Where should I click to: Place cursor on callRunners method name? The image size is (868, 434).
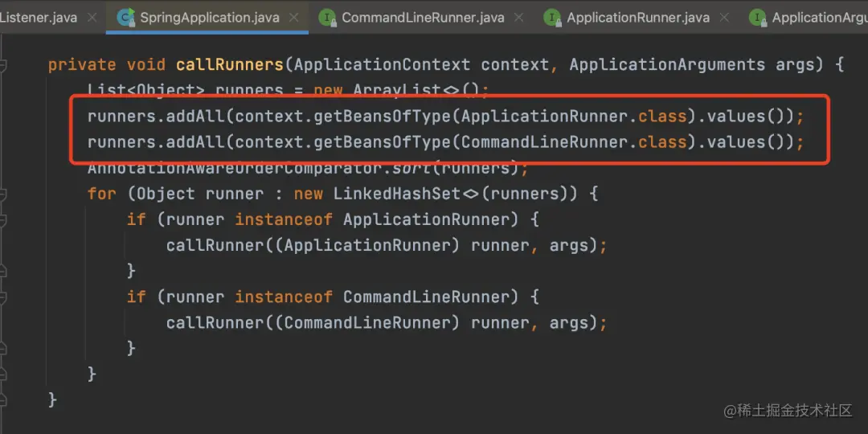pos(230,65)
